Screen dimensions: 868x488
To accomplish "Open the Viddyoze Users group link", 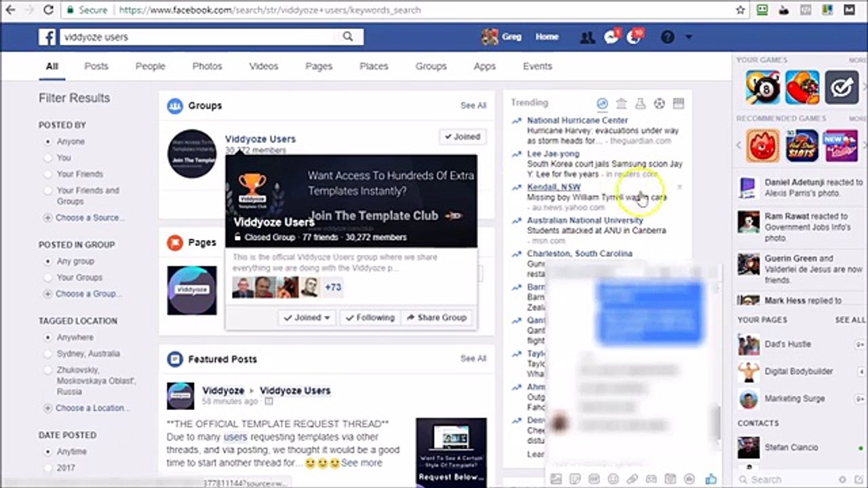I will (x=260, y=139).
